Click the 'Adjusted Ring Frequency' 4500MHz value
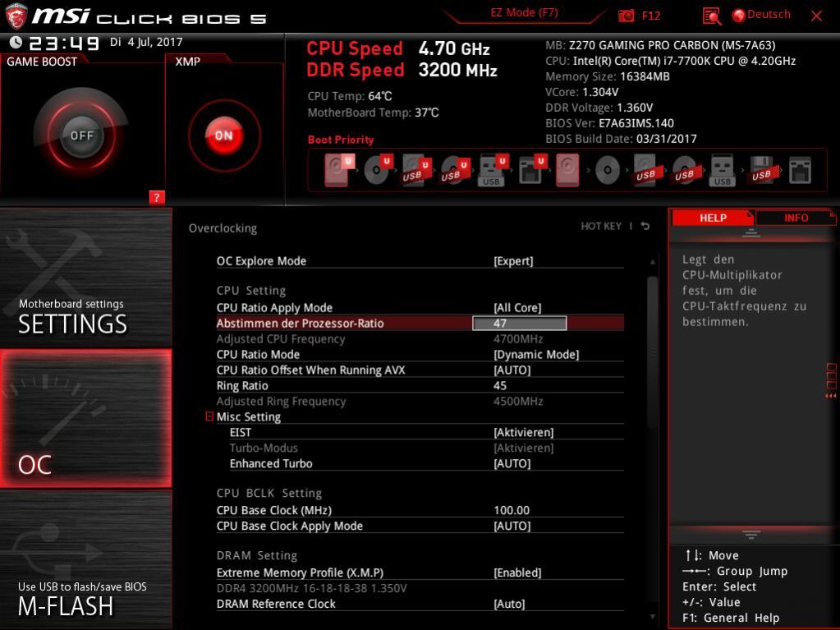Screen dimensions: 840x630 click(x=518, y=401)
